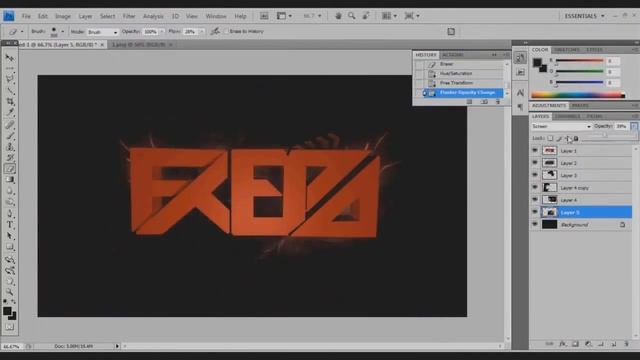Screen dimensions: 640x360
Task: Select the Shape tool
Action: (10, 247)
